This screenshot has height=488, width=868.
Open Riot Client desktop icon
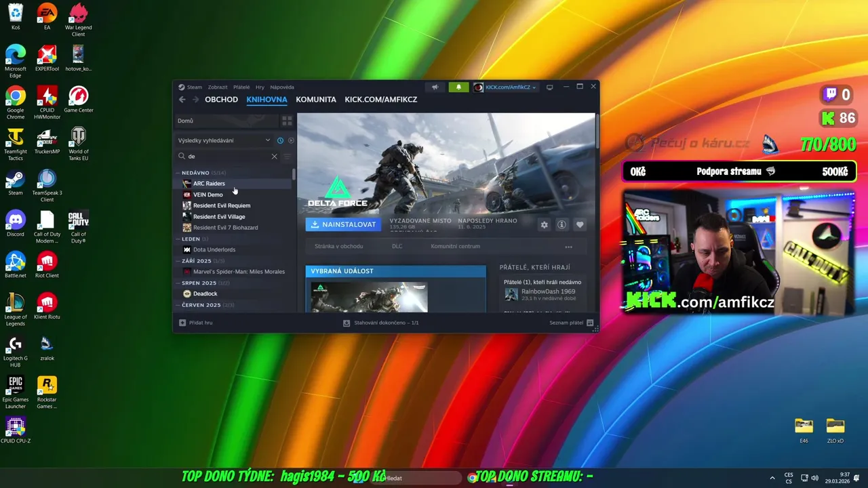(x=47, y=265)
